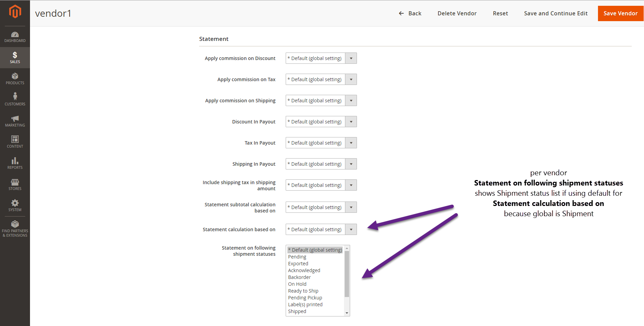The height and width of the screenshot is (326, 644).
Task: Click the Delete Vendor button
Action: point(457,13)
